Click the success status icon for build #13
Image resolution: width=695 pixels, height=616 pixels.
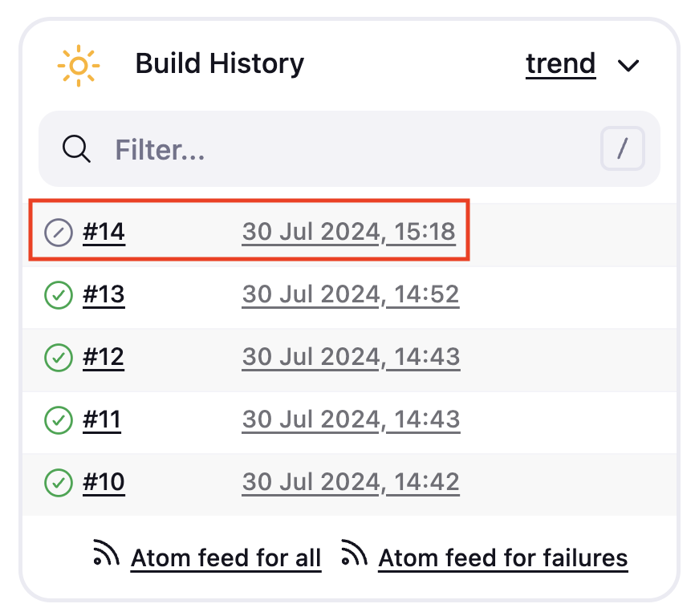coord(59,295)
